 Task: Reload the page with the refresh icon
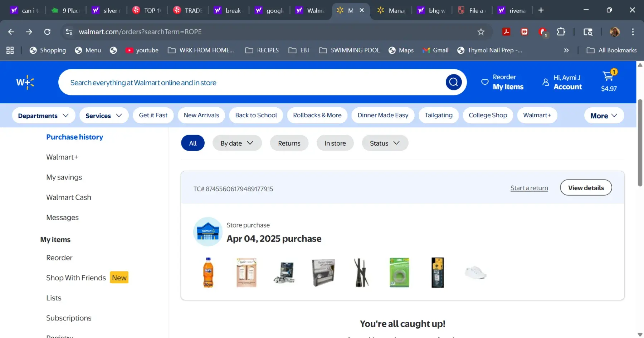[x=47, y=32]
